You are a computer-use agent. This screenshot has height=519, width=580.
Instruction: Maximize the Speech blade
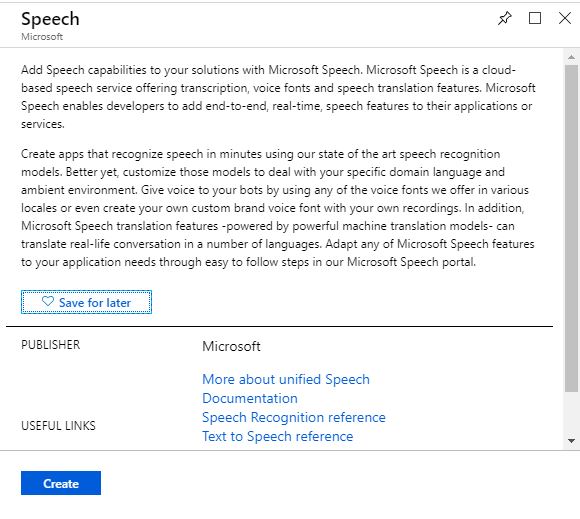click(x=535, y=18)
